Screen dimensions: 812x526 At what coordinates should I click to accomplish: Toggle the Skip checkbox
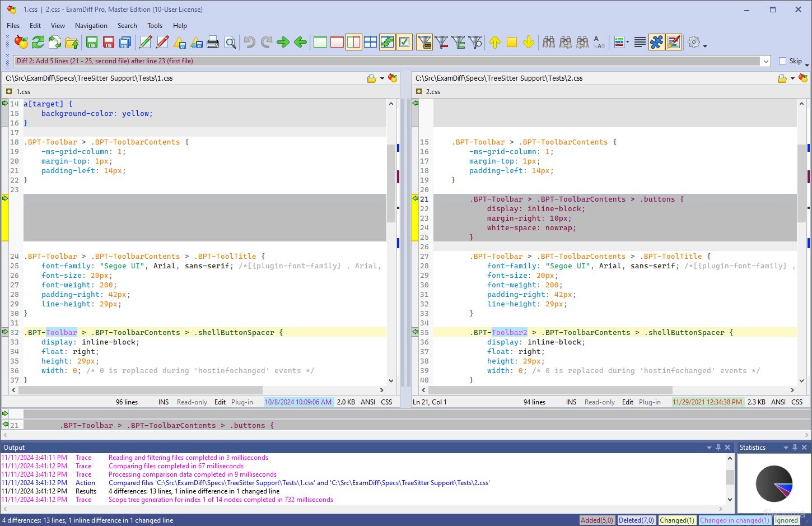781,60
